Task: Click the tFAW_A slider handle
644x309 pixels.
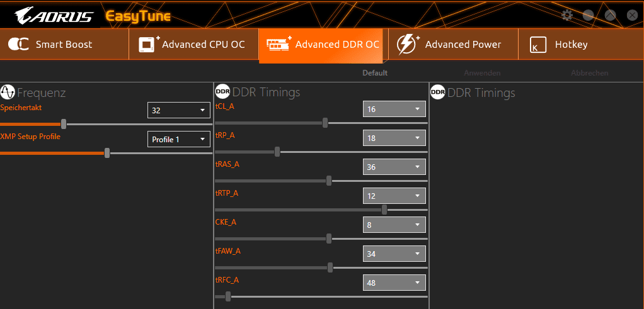Action: click(330, 267)
